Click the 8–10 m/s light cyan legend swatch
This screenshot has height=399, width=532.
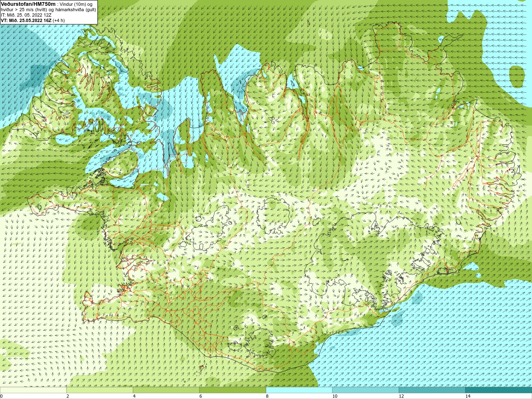[x=299, y=390]
